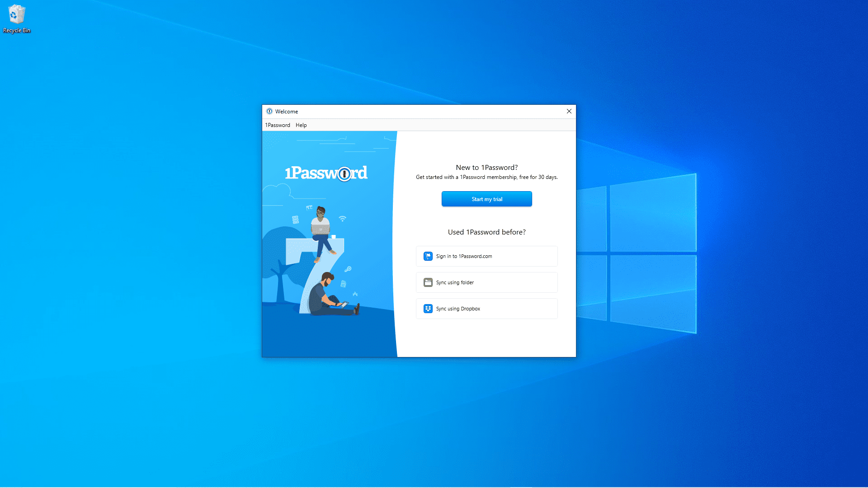Click the 30-day free membership description text
The image size is (868, 488).
click(x=487, y=177)
